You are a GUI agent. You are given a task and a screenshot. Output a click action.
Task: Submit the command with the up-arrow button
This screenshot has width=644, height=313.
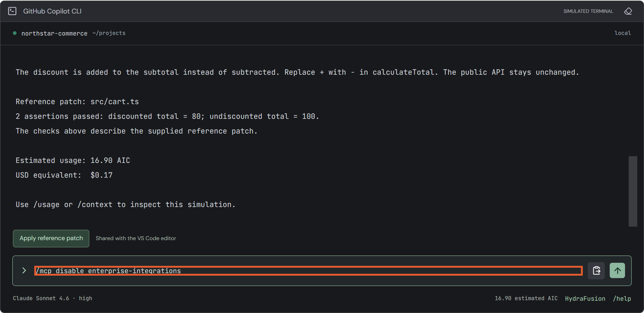point(617,271)
